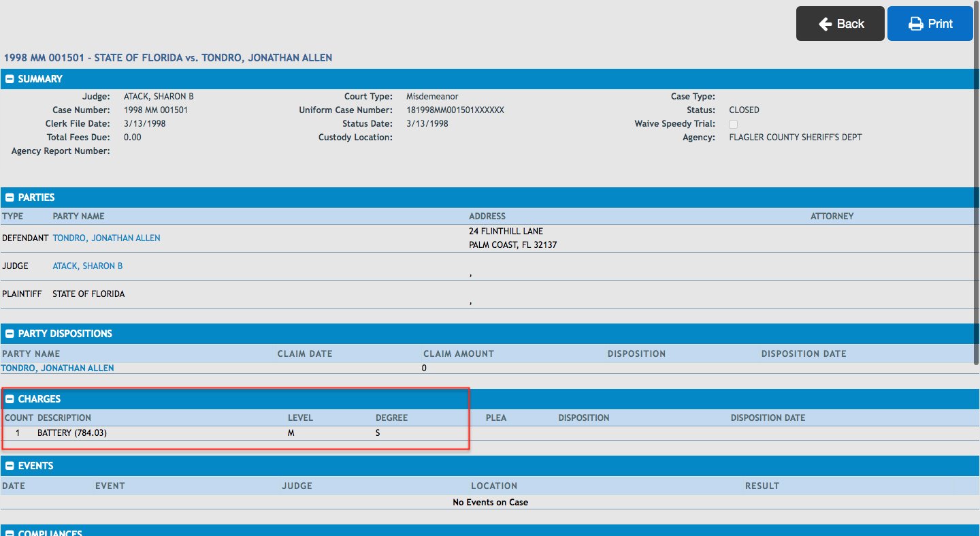
Task: Print the case details page
Action: (x=930, y=24)
